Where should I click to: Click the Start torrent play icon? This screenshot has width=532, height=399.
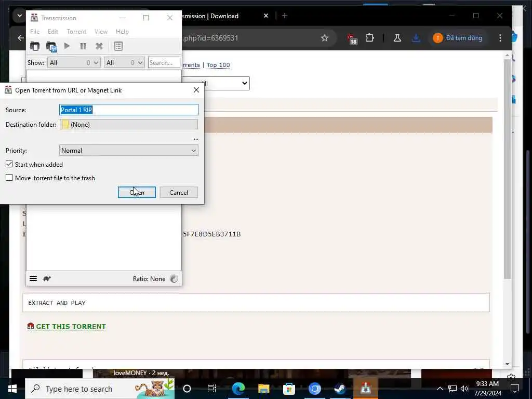pos(67,46)
